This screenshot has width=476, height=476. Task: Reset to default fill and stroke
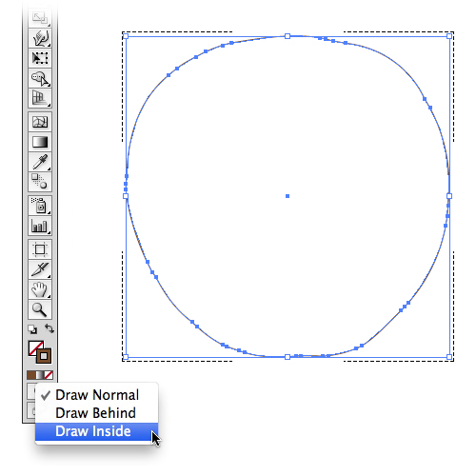32,329
